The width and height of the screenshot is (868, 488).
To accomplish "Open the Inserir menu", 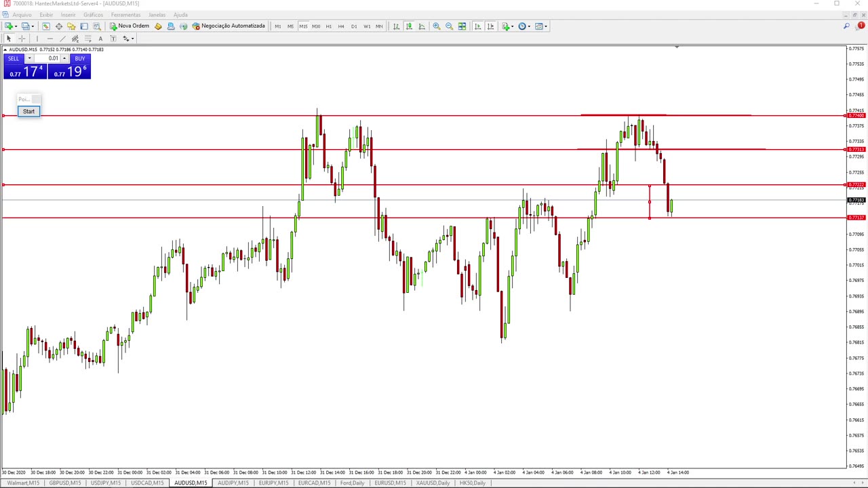I will point(68,14).
